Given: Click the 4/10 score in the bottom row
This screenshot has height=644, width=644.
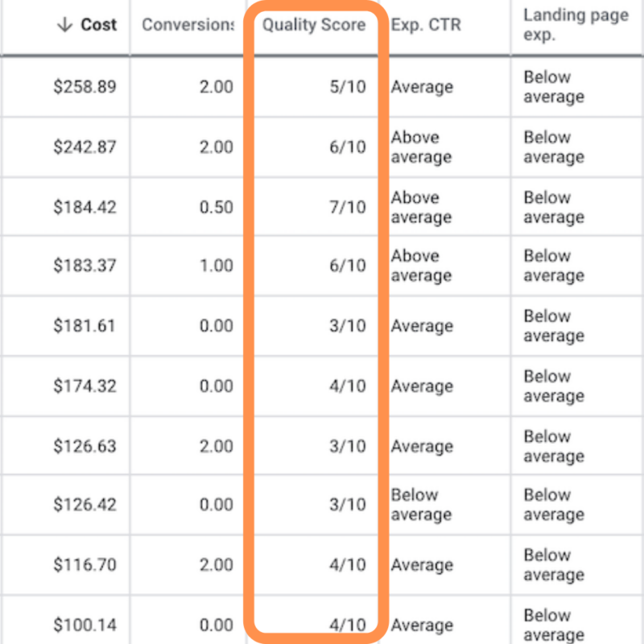Looking at the screenshot, I should point(349,625).
